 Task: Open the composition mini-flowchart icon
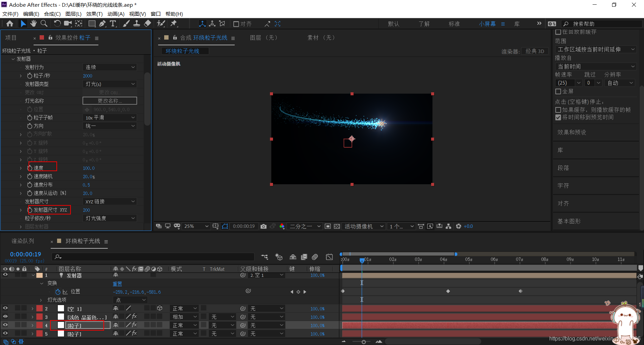(x=265, y=257)
